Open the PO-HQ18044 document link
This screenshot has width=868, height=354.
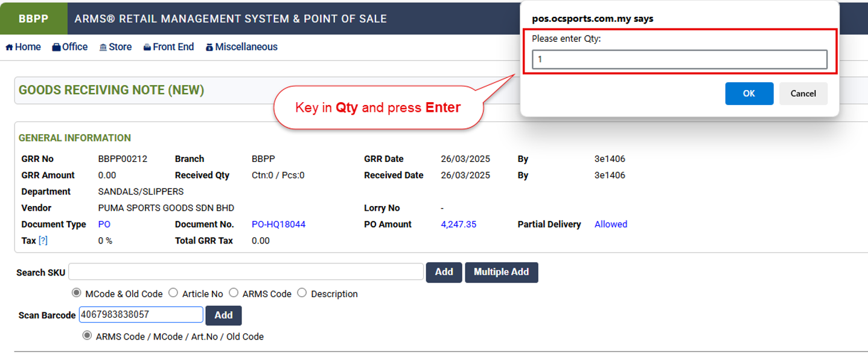278,224
